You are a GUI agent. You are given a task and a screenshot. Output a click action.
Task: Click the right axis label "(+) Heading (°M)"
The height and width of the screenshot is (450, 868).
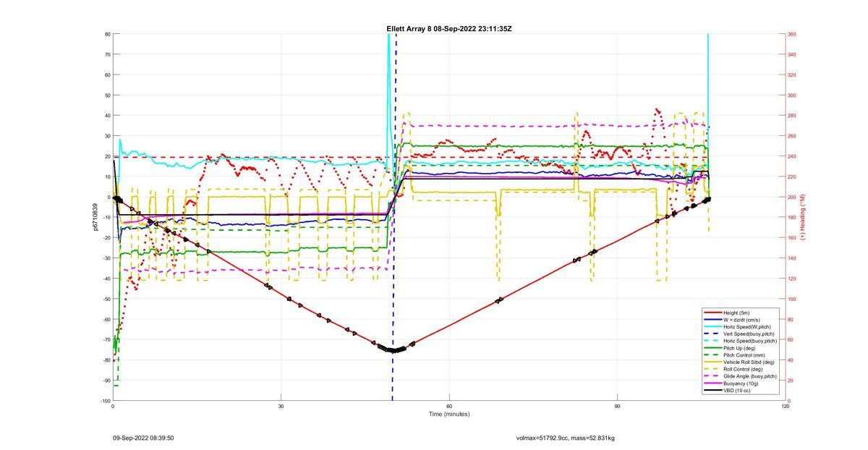[x=801, y=217]
